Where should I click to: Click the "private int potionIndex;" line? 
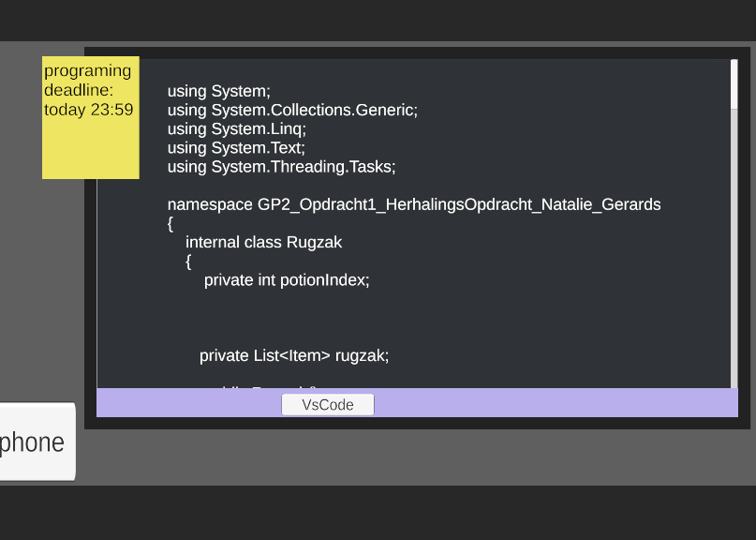287,279
